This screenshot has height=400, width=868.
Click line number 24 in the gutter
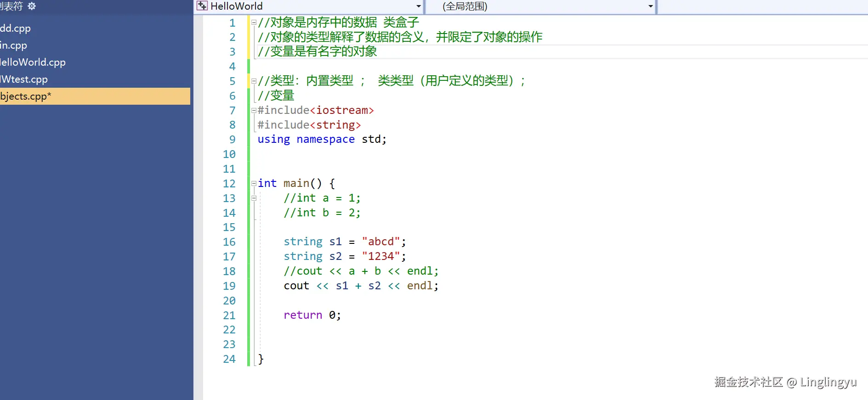click(229, 359)
